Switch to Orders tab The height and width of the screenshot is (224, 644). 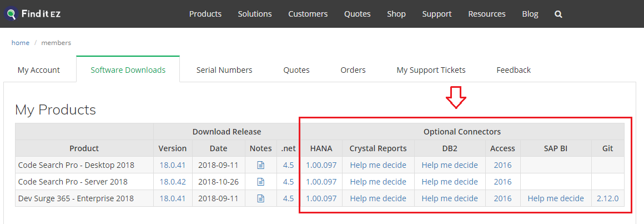[x=353, y=70]
